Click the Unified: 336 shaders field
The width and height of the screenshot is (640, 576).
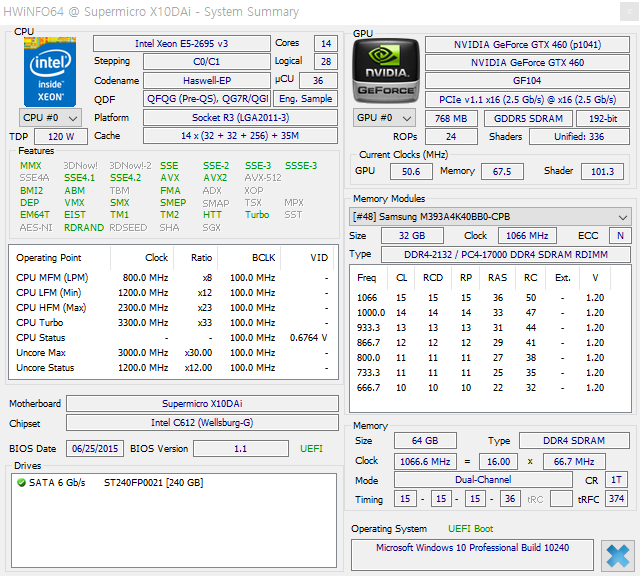click(579, 136)
